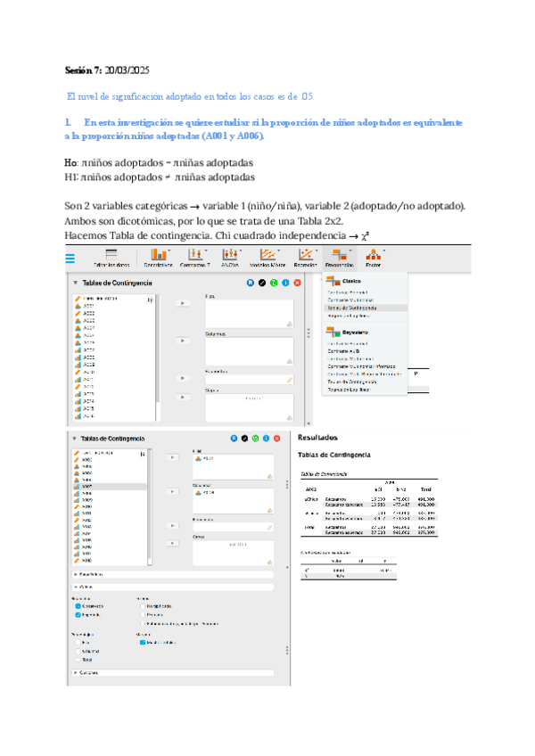Open dropdown arrow on Contrastes T module
535x756 pixels.
[206, 251]
